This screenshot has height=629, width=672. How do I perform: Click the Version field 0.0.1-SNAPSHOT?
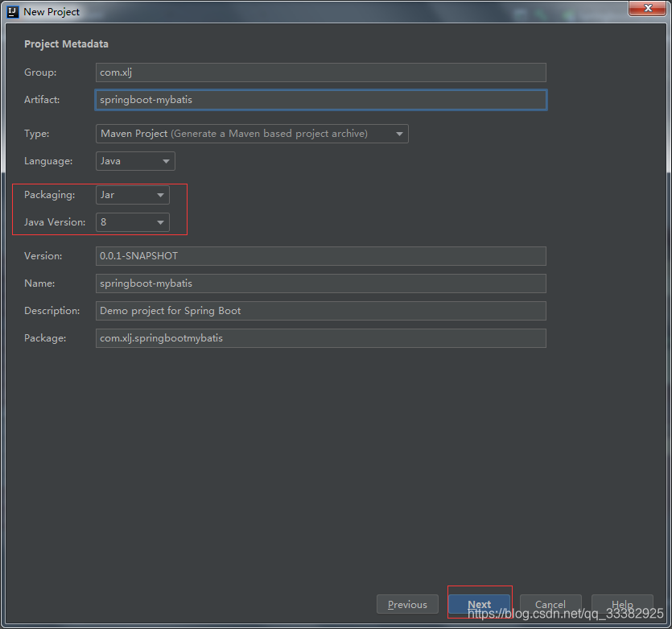pos(320,256)
